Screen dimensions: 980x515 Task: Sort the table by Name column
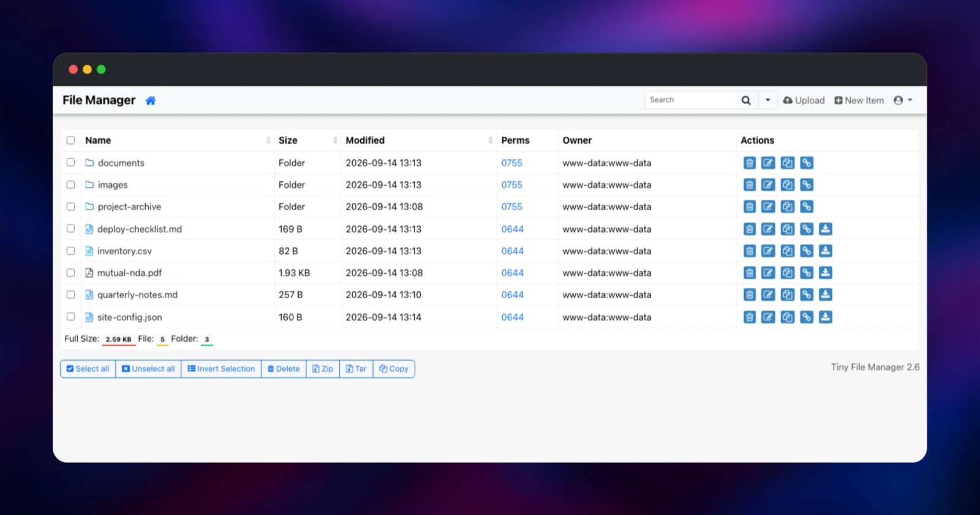[x=177, y=140]
